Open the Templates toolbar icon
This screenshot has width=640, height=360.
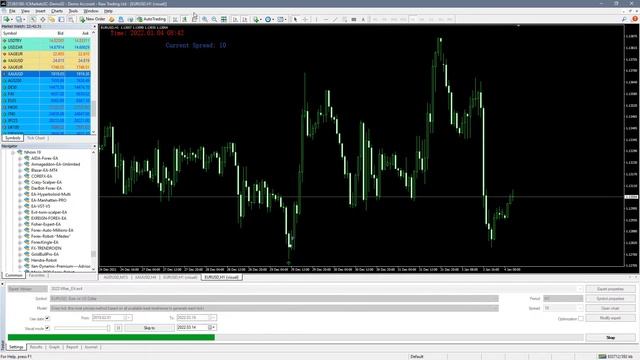tap(281, 19)
